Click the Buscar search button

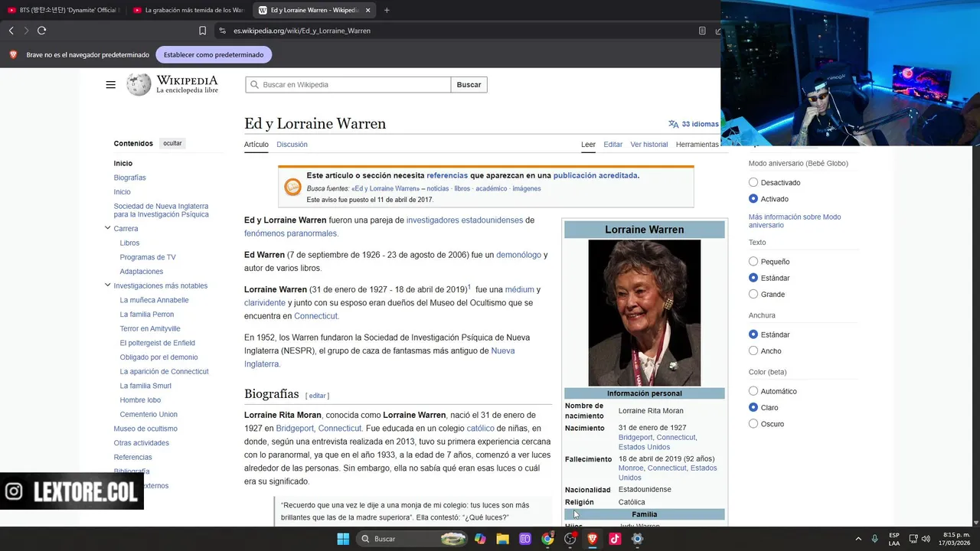(x=469, y=85)
